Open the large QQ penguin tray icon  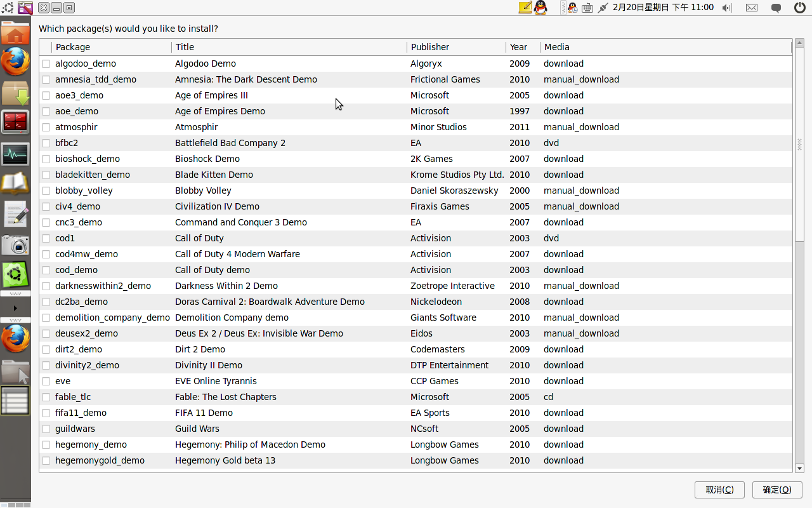pyautogui.click(x=540, y=8)
